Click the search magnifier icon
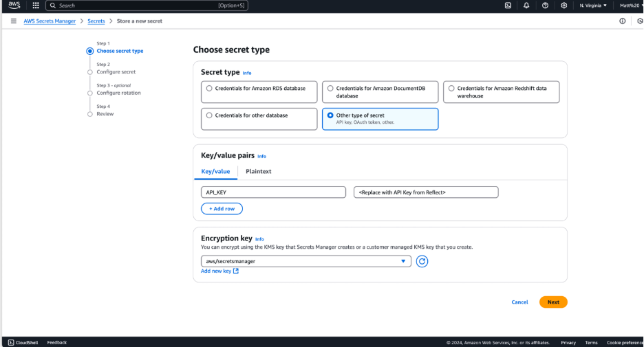This screenshot has height=347, width=644. coord(52,5)
